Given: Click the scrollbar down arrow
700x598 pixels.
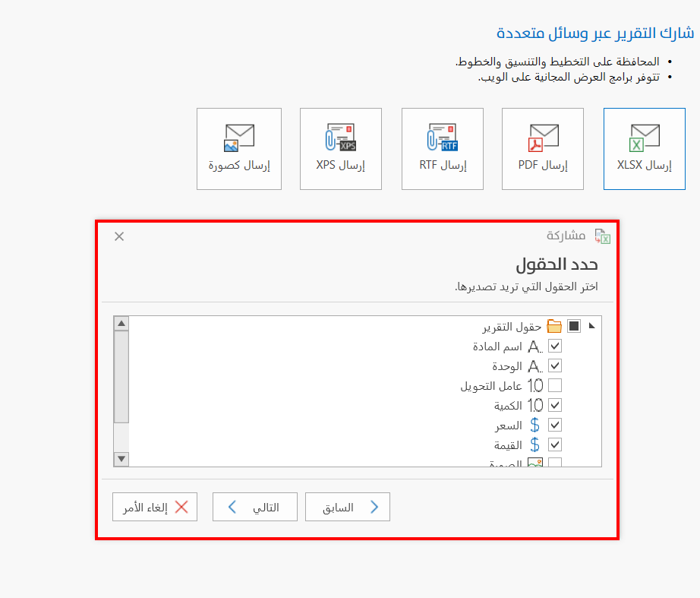Looking at the screenshot, I should [122, 459].
